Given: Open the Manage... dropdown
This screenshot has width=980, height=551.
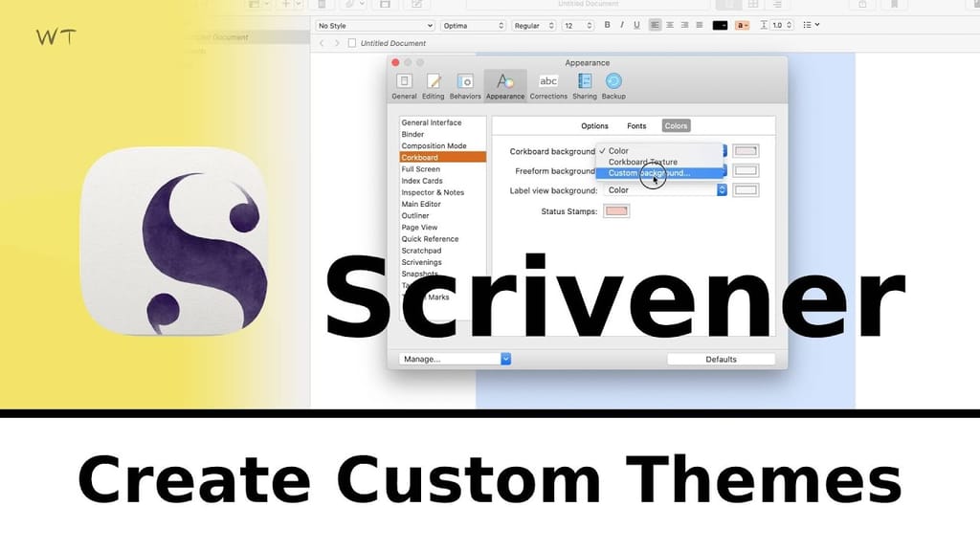Looking at the screenshot, I should 455,360.
